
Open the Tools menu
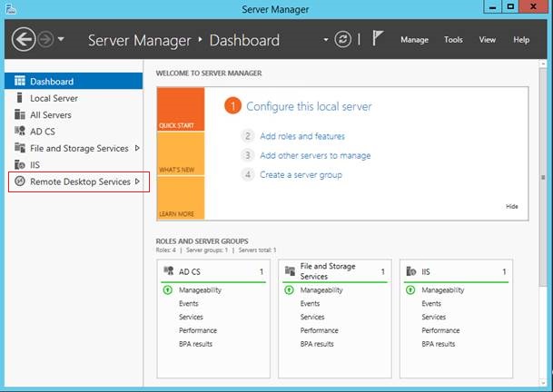[x=453, y=40]
